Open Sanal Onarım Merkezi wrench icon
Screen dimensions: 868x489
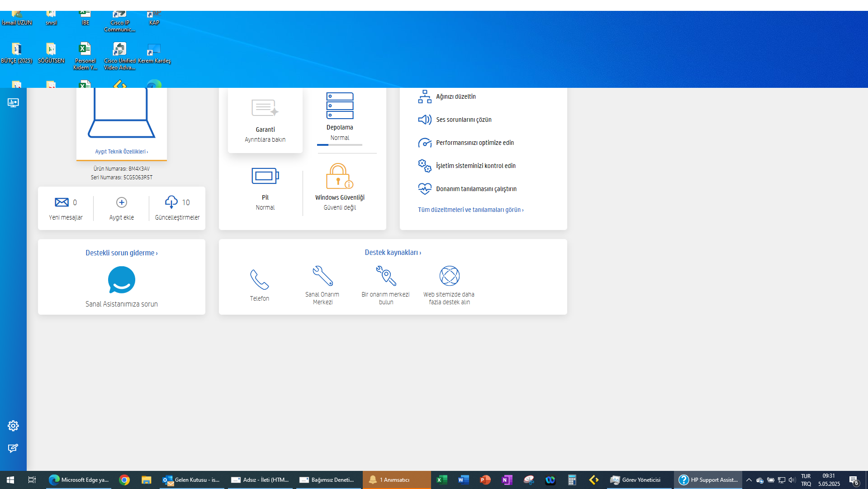point(323,276)
